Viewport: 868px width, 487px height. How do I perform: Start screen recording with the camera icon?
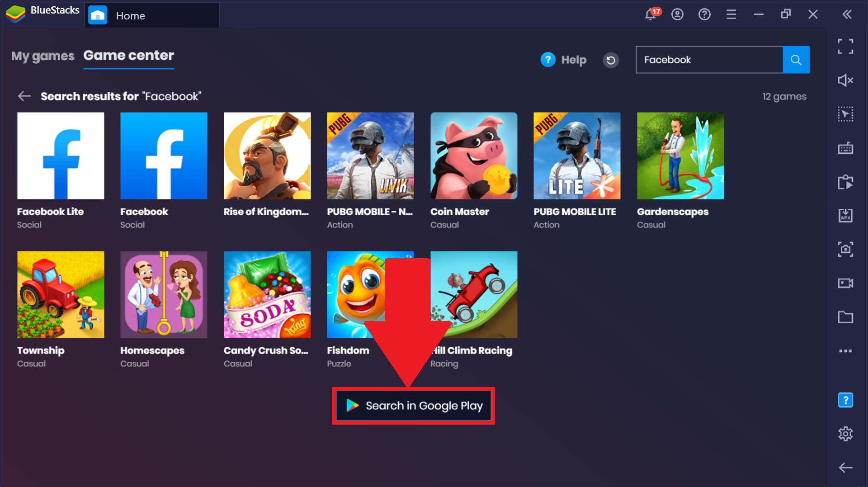[x=845, y=283]
